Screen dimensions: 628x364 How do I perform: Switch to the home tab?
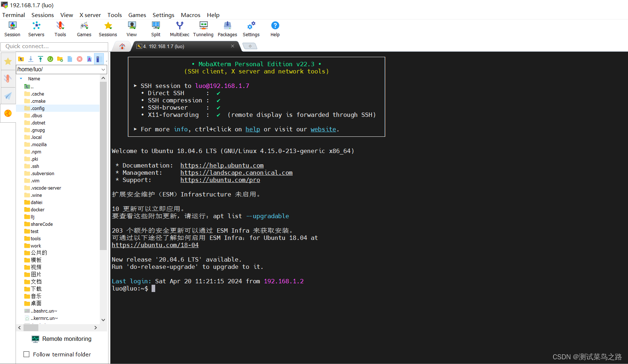click(122, 46)
